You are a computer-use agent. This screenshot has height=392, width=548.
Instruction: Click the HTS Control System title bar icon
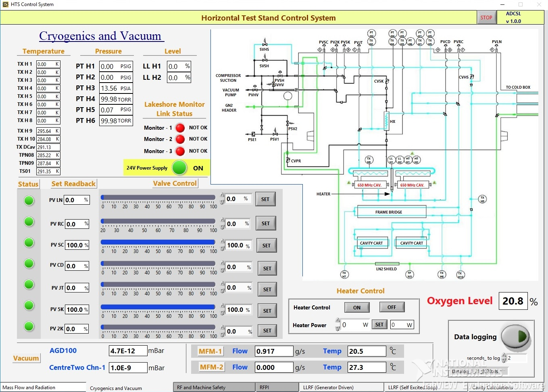tap(5, 4)
